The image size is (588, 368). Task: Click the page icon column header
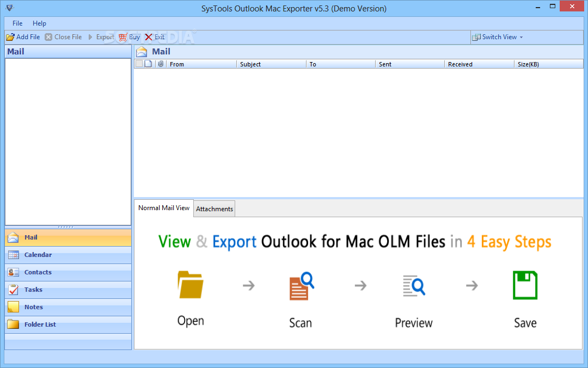149,64
